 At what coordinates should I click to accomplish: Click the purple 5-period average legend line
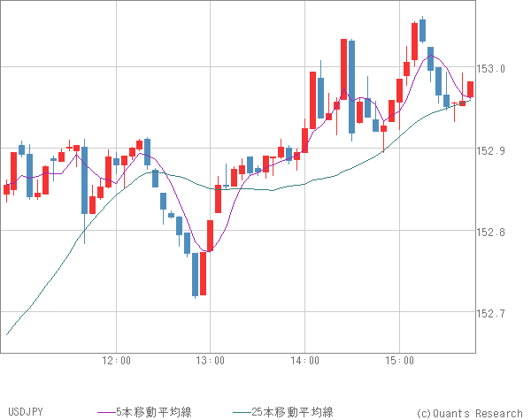tap(107, 412)
